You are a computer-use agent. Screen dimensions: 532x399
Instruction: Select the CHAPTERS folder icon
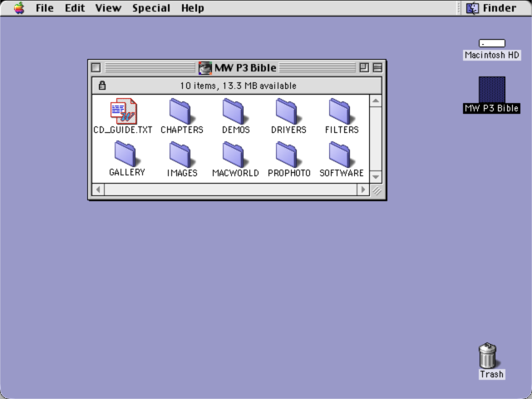(x=182, y=111)
